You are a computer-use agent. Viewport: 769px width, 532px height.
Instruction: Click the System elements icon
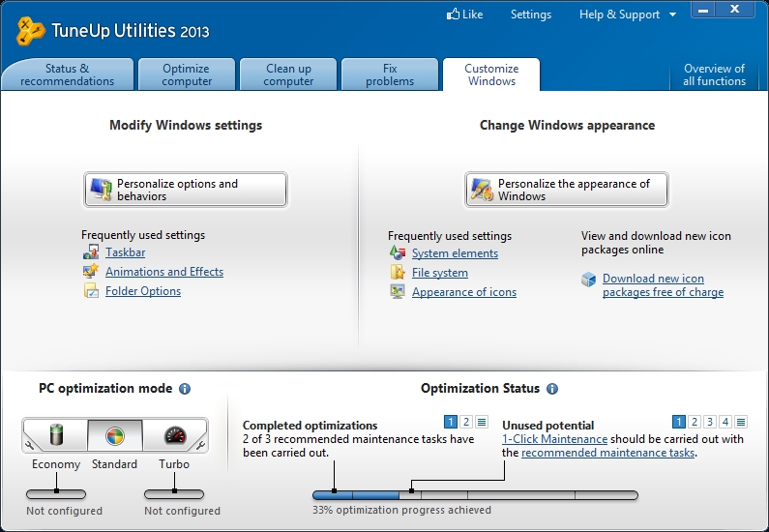tap(397, 253)
